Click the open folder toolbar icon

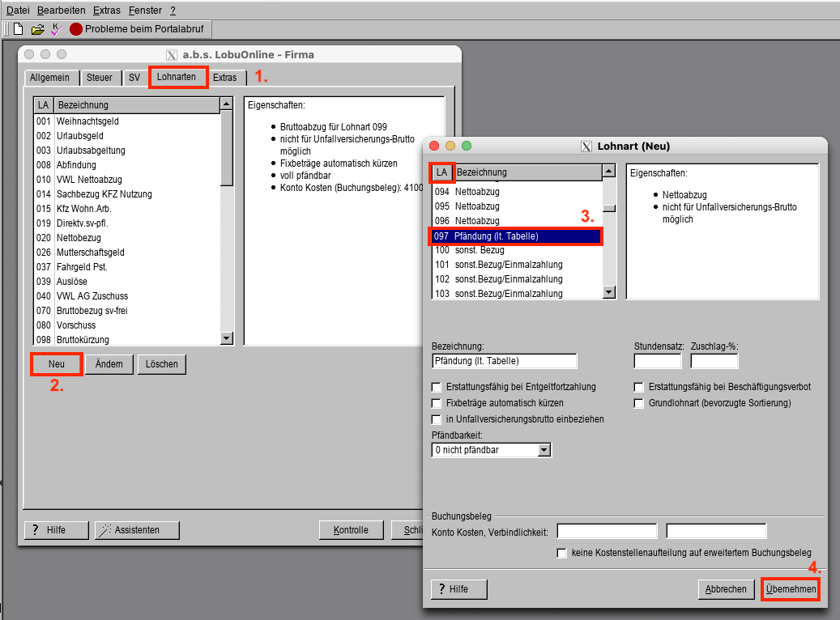37,29
